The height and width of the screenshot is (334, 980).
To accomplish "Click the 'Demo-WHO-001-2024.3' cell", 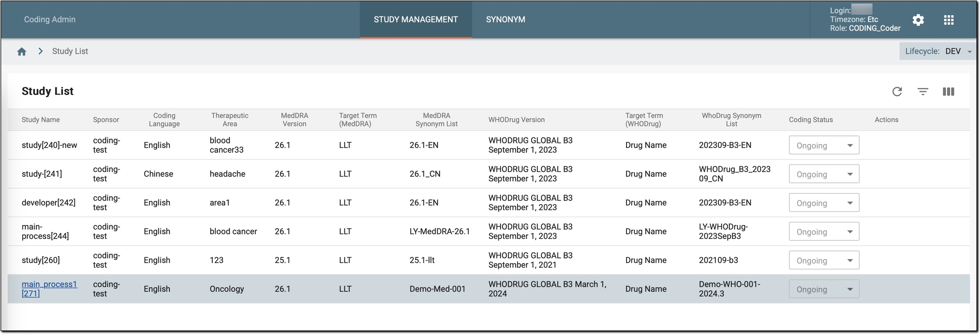I will pyautogui.click(x=730, y=289).
